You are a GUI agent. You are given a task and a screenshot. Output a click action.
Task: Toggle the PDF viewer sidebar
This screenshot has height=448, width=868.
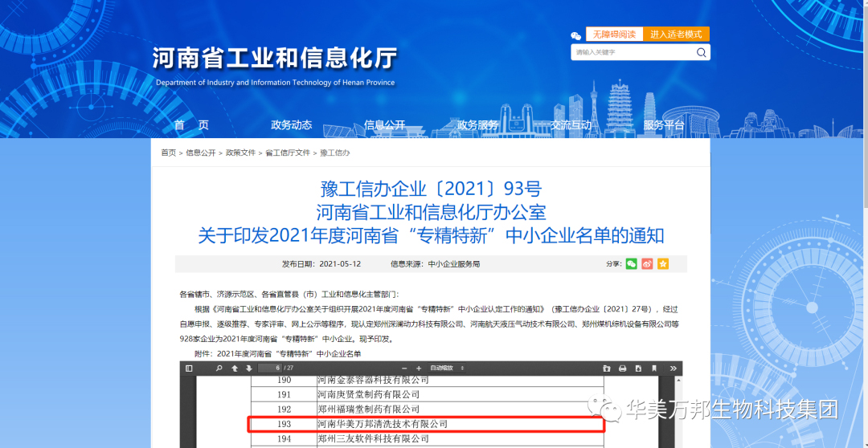tap(190, 369)
